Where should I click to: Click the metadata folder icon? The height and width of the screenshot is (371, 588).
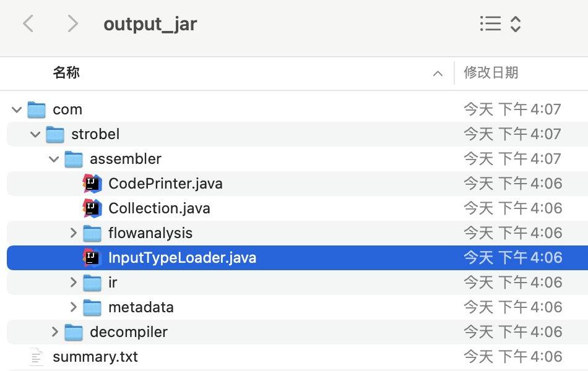92,307
